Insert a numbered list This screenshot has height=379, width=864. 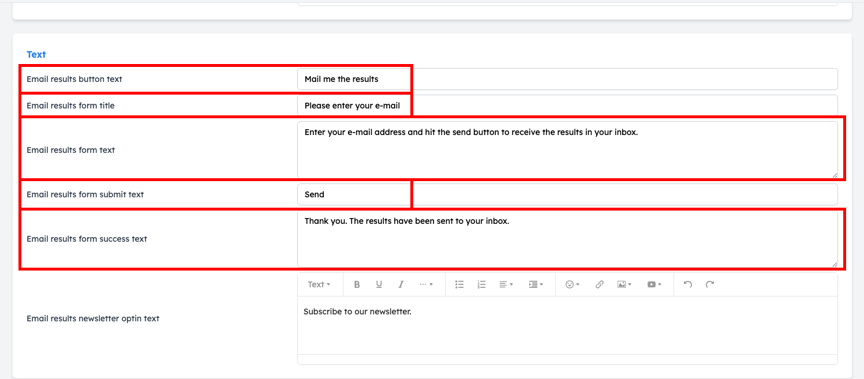pyautogui.click(x=481, y=284)
